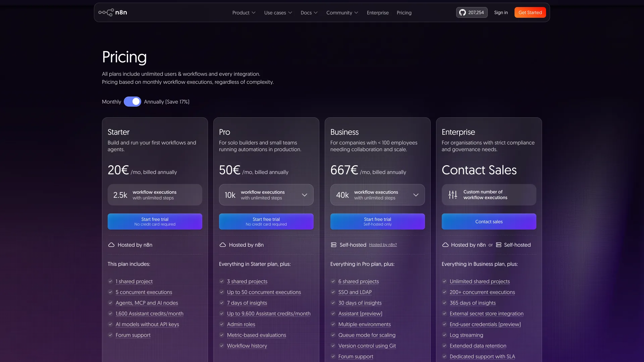The image size is (644, 362).
Task: Click the Enterprise server icon before Self-hosted
Action: pyautogui.click(x=499, y=245)
